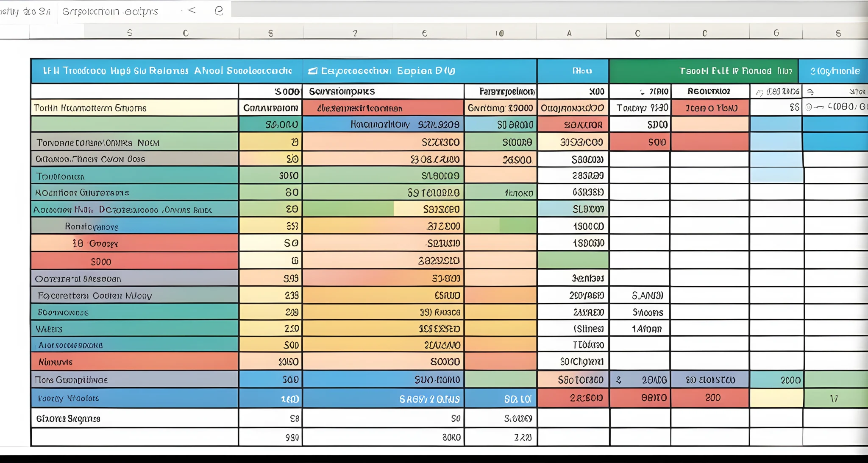Select the green cell showing '2000'
The height and width of the screenshot is (463, 868).
[x=776, y=380]
